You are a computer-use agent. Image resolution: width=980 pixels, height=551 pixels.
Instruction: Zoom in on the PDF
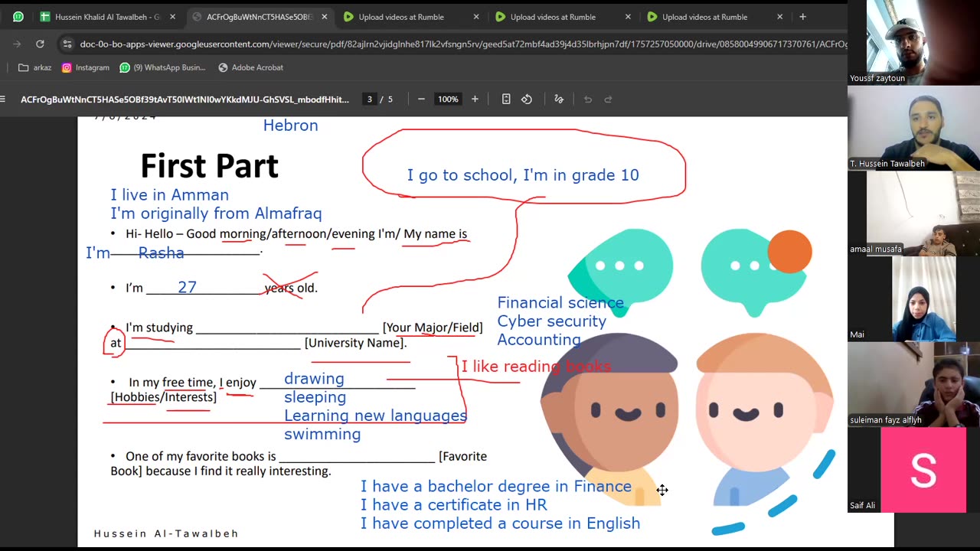(475, 99)
